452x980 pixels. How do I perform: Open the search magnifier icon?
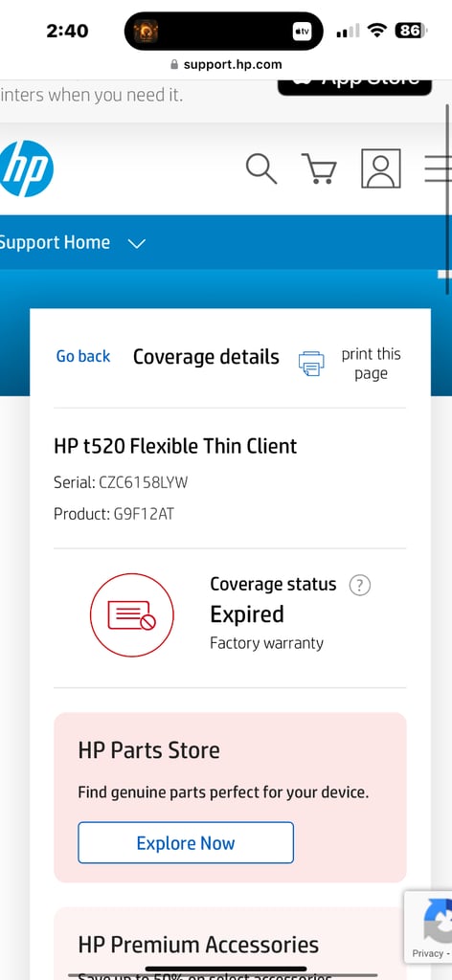coord(260,168)
